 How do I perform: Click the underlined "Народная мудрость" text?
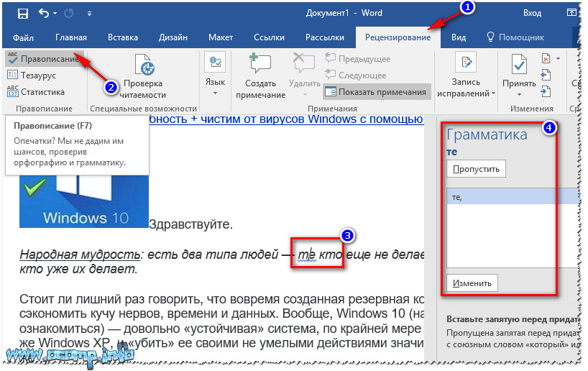pos(80,255)
